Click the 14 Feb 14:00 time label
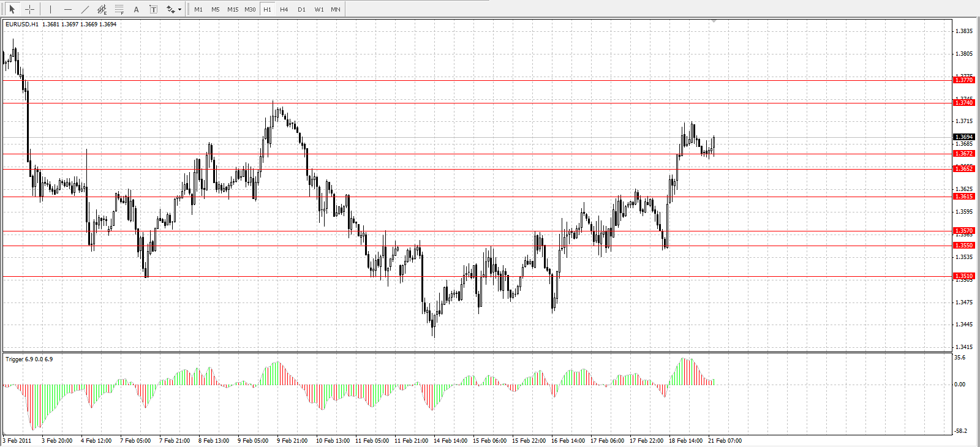 pos(450,441)
